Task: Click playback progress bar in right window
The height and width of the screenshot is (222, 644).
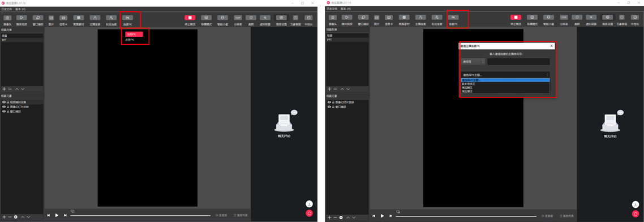Action: coord(466,216)
